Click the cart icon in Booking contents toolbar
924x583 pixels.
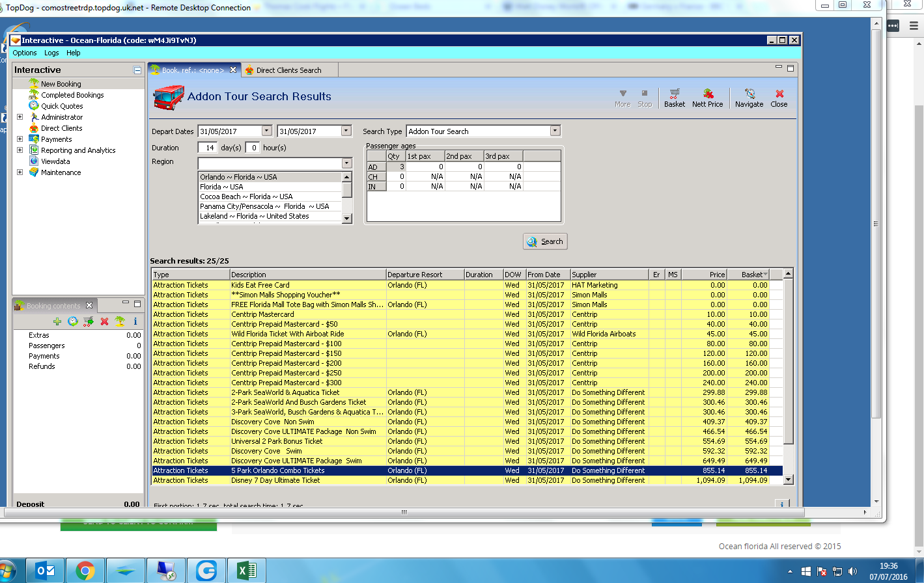[89, 321]
